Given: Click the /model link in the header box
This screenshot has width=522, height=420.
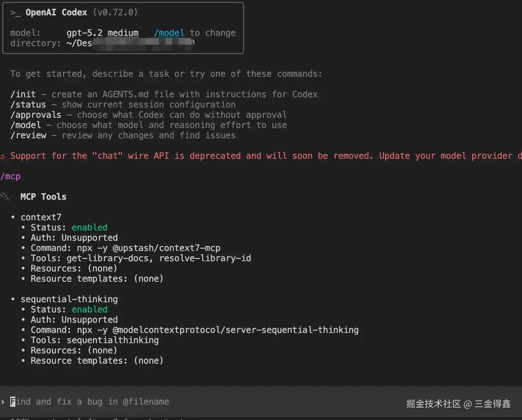Looking at the screenshot, I should coord(169,33).
